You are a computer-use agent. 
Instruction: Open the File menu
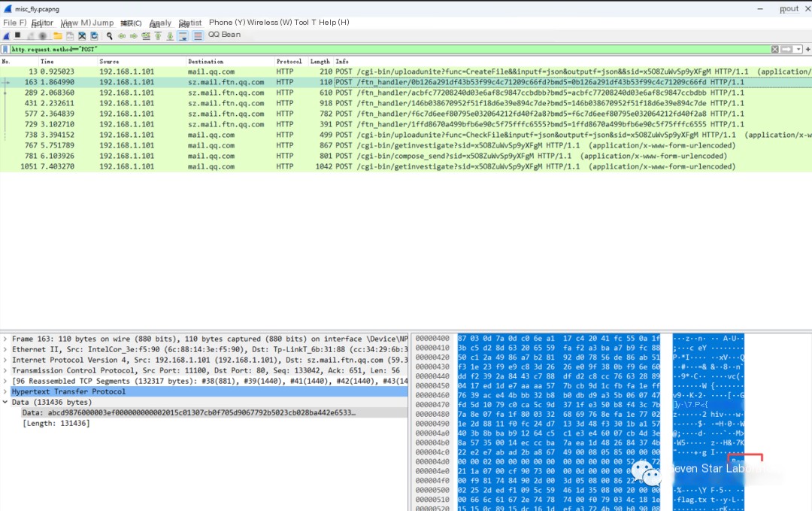point(14,23)
